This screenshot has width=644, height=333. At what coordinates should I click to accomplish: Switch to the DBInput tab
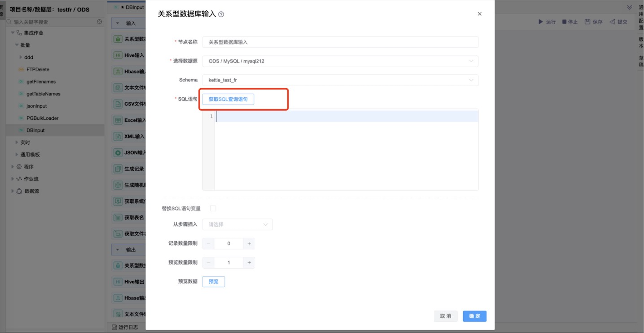tap(132, 7)
